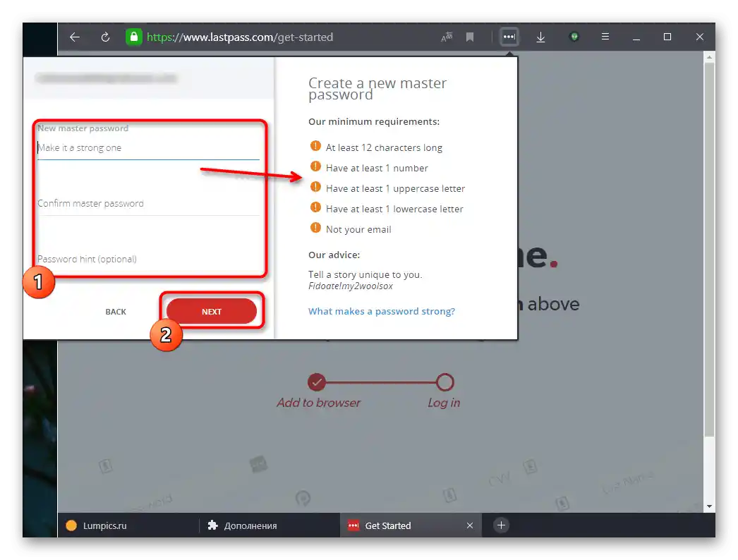Image resolution: width=738 pixels, height=560 pixels.
Task: Open the page translate icon
Action: 447,37
